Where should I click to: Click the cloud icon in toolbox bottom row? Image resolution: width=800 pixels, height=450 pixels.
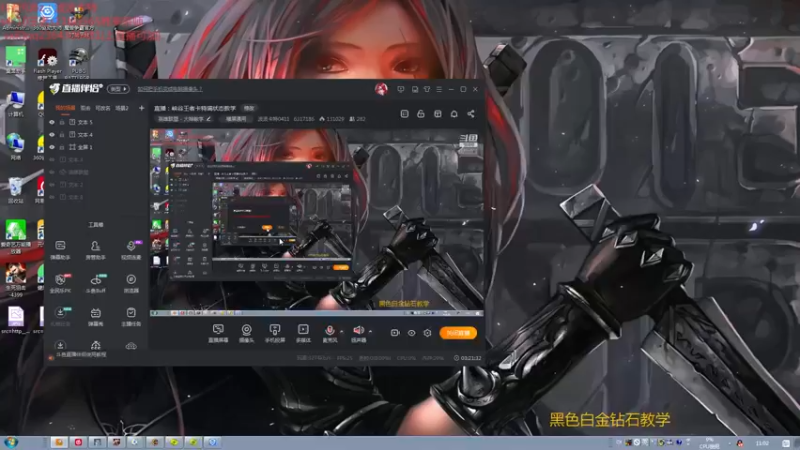131,346
